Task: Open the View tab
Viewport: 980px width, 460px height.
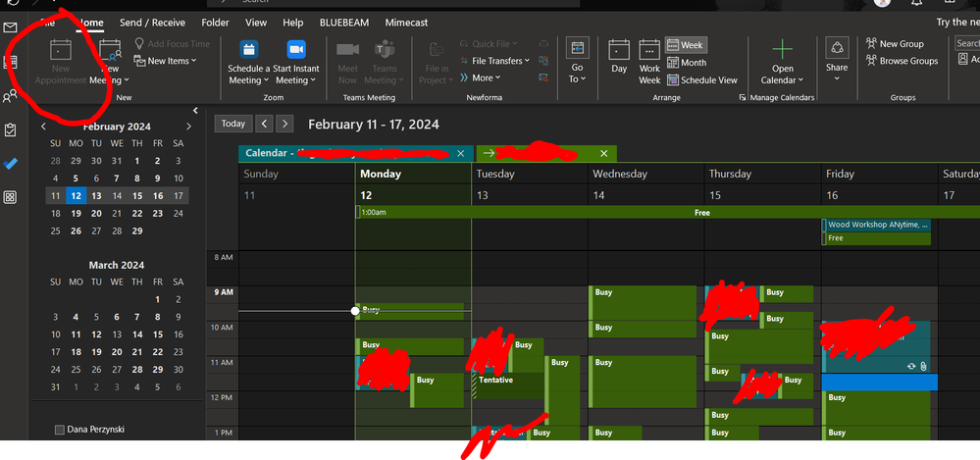Action: pyautogui.click(x=256, y=23)
